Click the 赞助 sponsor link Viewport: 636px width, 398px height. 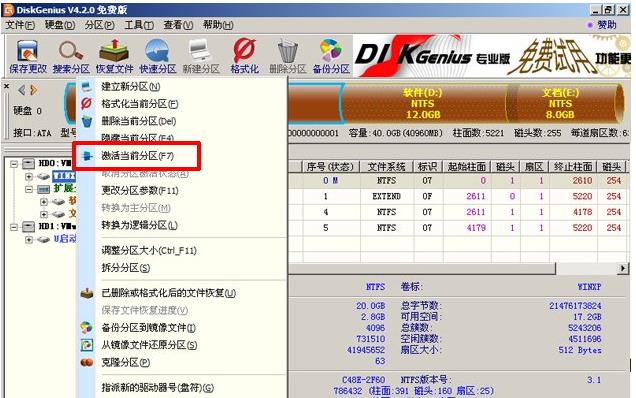click(x=602, y=25)
